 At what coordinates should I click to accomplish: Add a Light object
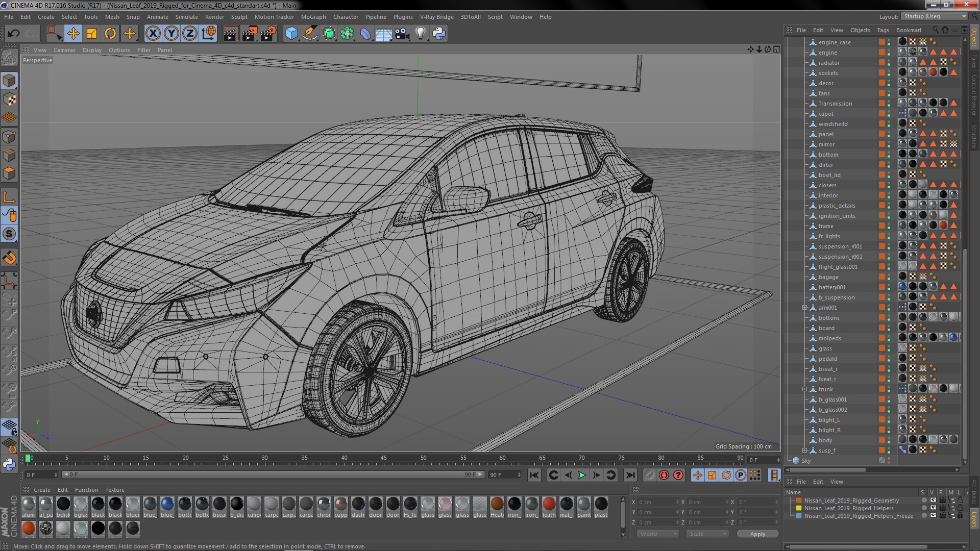tap(421, 34)
